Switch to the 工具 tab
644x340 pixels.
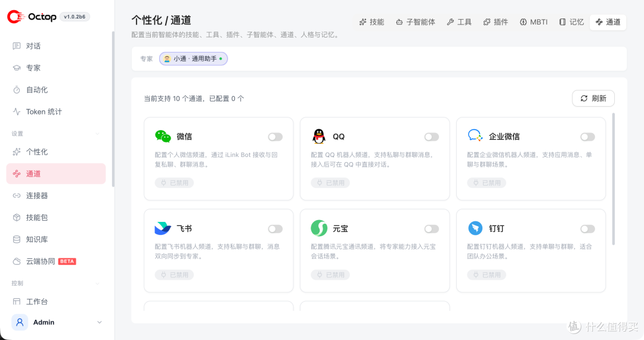pos(459,22)
